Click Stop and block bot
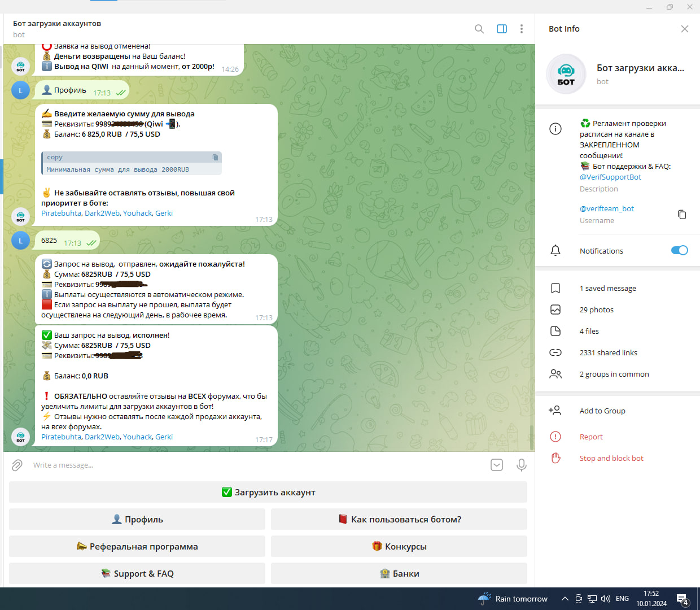 (x=611, y=458)
